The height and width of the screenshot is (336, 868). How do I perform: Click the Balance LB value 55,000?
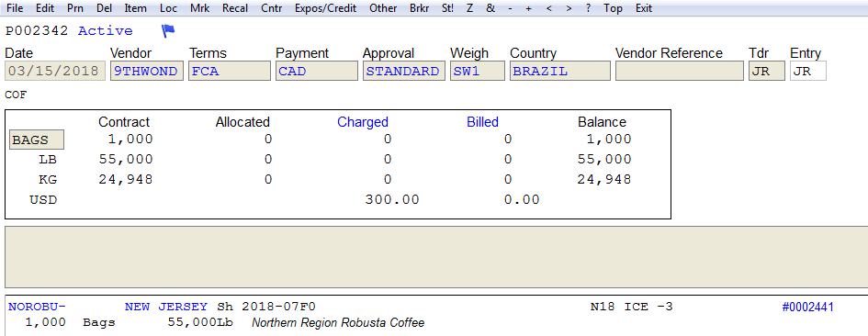pyautogui.click(x=604, y=160)
